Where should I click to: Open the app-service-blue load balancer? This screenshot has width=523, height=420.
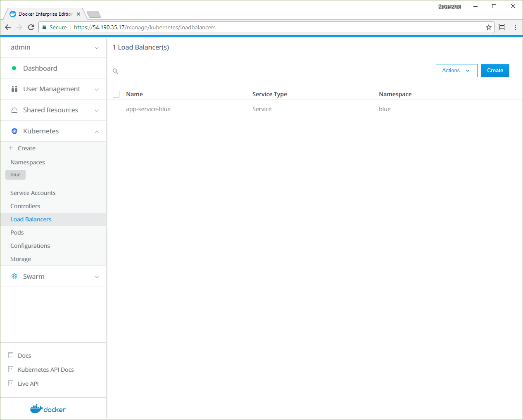tap(148, 109)
